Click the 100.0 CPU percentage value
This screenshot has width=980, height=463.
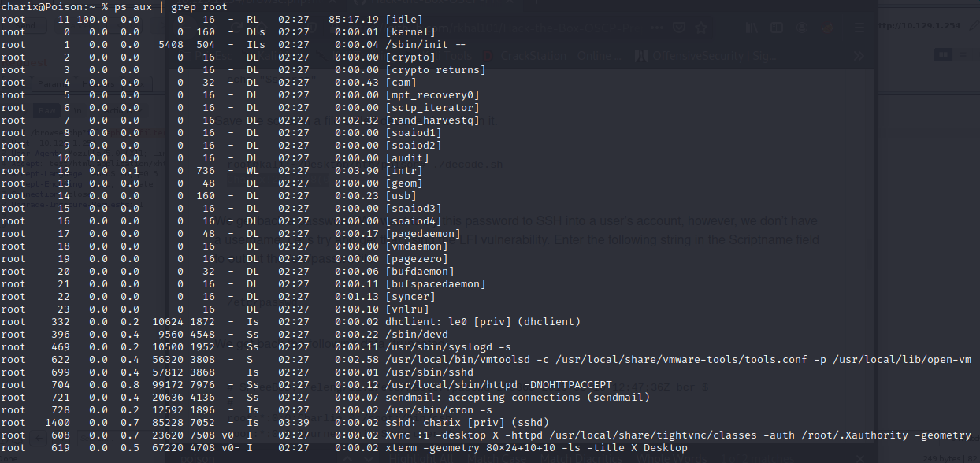[x=91, y=20]
